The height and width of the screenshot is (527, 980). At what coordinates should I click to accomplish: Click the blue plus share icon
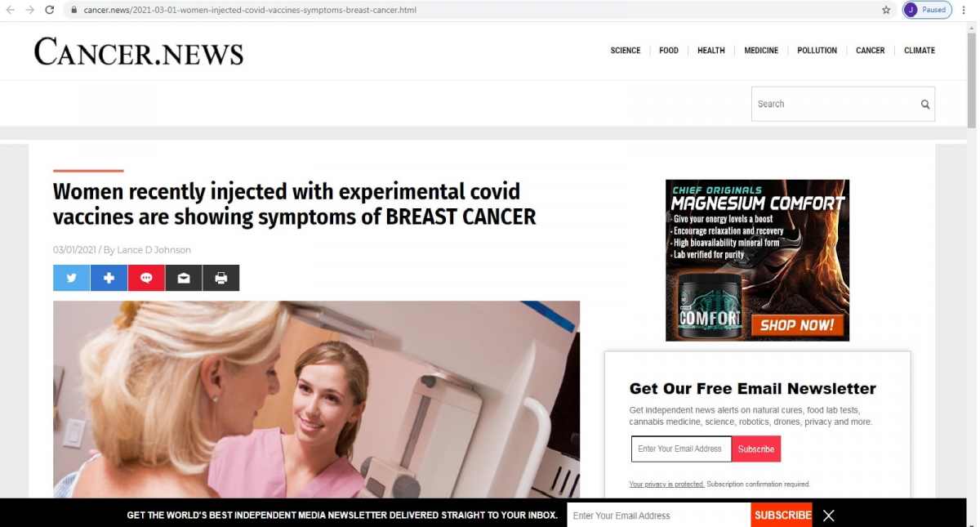[109, 278]
